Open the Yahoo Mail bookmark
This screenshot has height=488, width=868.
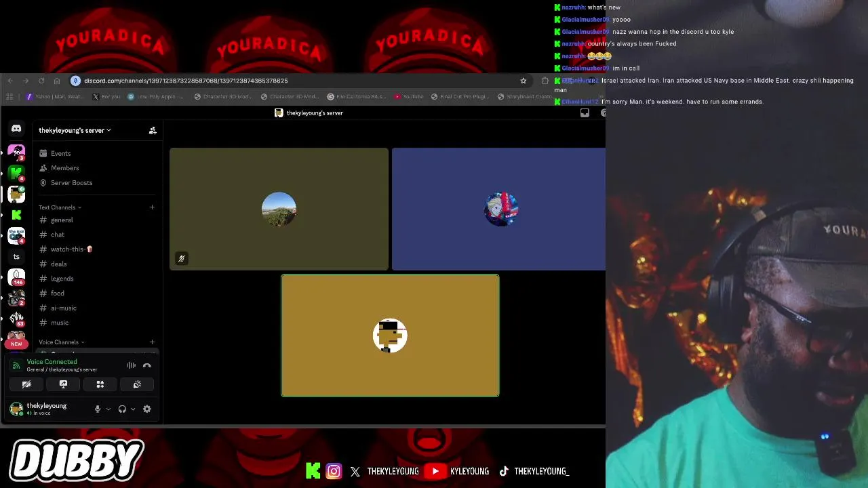point(54,97)
